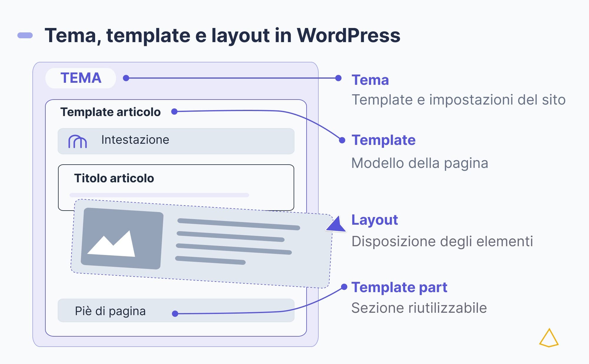Screen dimensions: 589x364
Task: Click the 'Tema' heading on the right
Action: click(370, 80)
